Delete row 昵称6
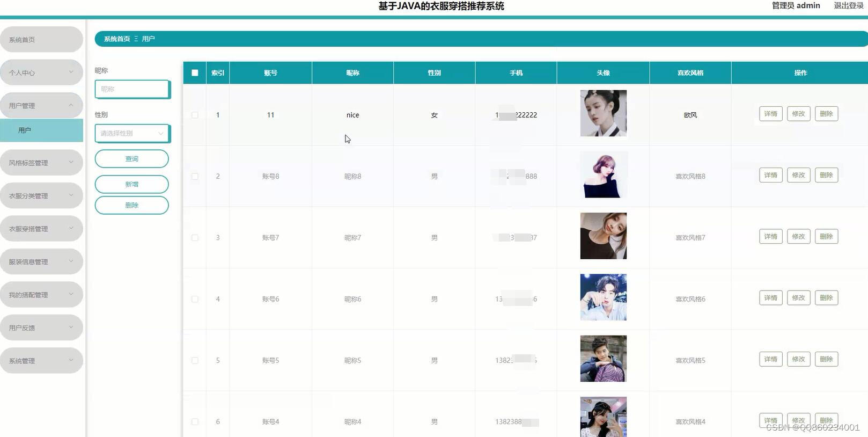Image resolution: width=868 pixels, height=437 pixels. click(826, 298)
